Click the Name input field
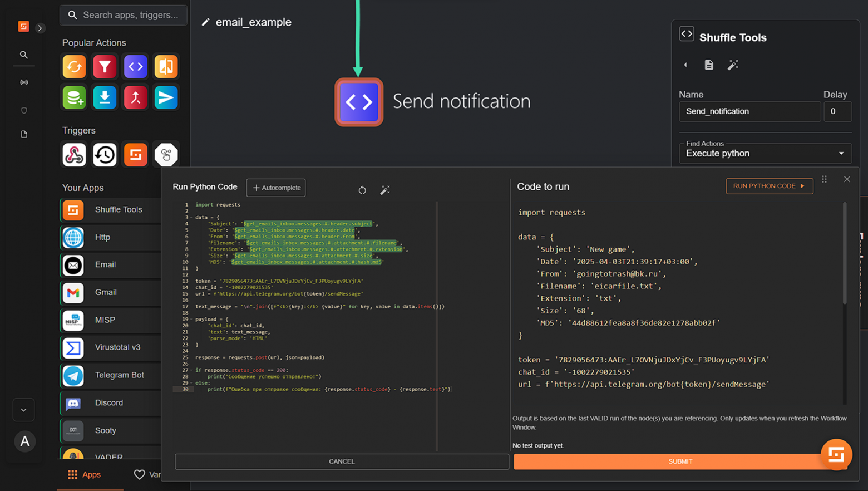Viewport: 868px width, 491px height. coord(749,111)
